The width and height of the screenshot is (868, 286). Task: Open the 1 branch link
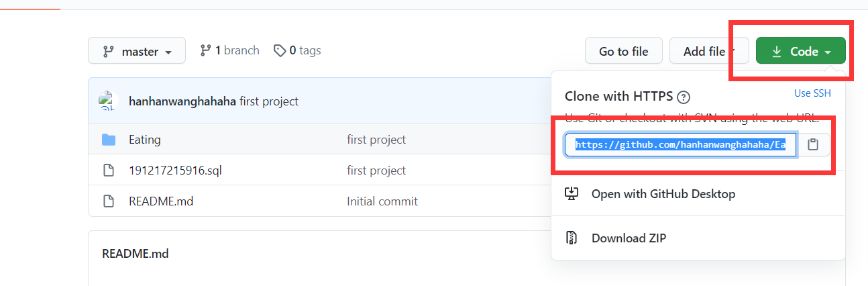pos(230,50)
